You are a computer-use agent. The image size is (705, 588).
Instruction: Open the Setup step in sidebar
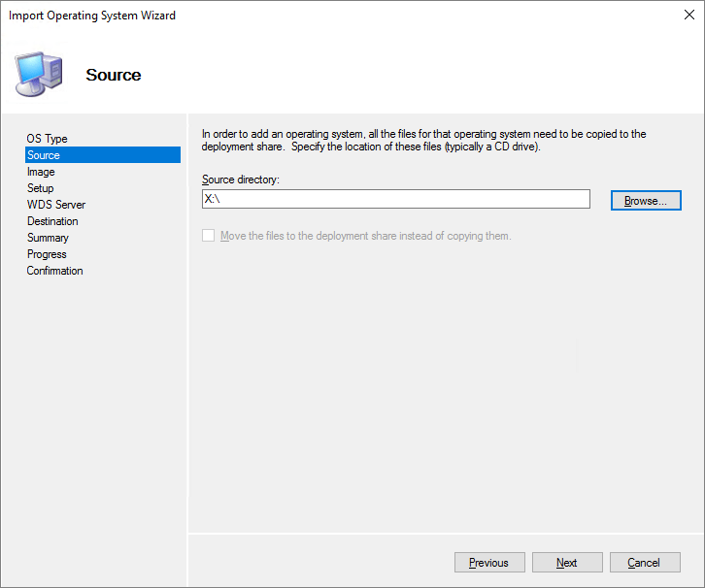pyautogui.click(x=41, y=188)
